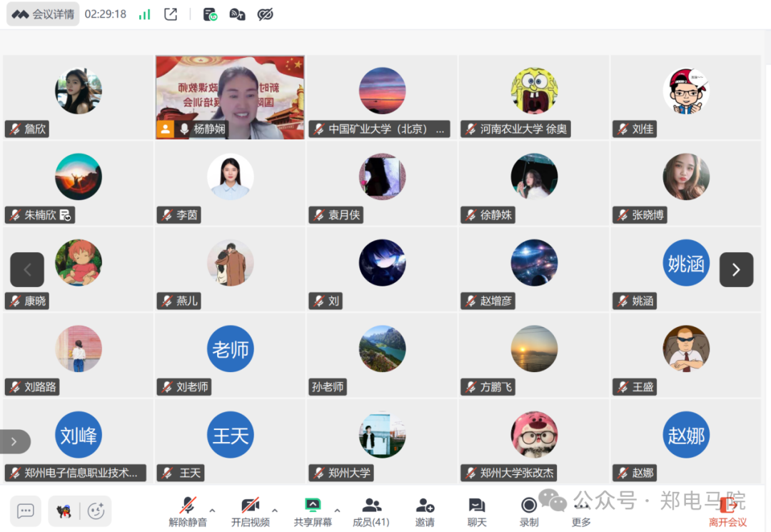This screenshot has height=532, width=771.
Task: Open the 更多 more options menu
Action: [581, 513]
